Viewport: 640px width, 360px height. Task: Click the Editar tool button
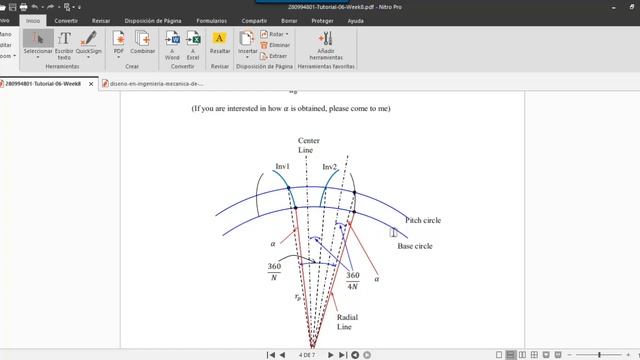6,45
